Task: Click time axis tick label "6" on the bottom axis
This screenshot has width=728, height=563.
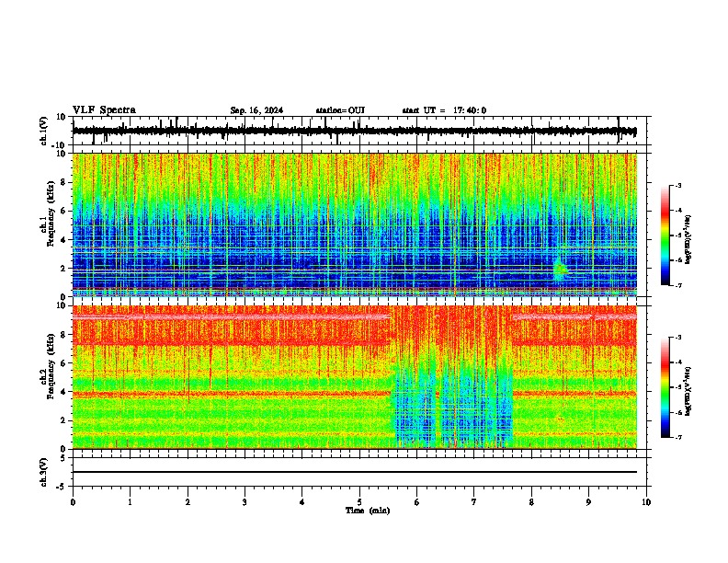Action: (x=417, y=502)
